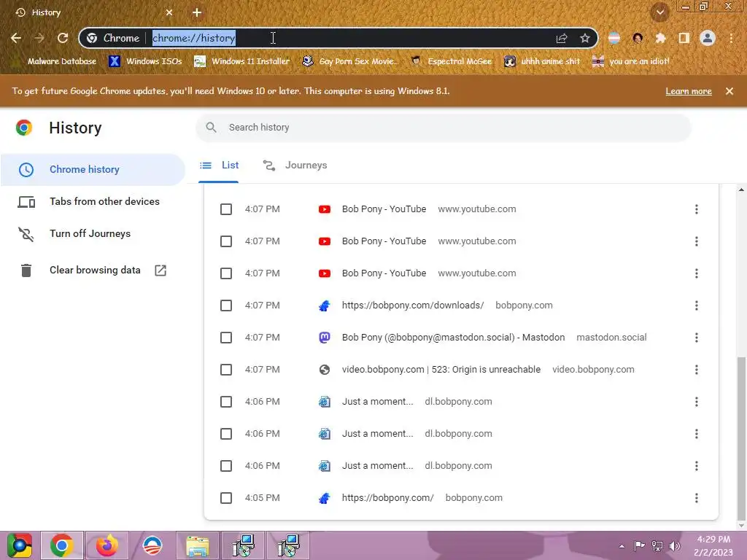
Task: Check the first Bob Pony - YouTube entry
Action: [x=226, y=209]
